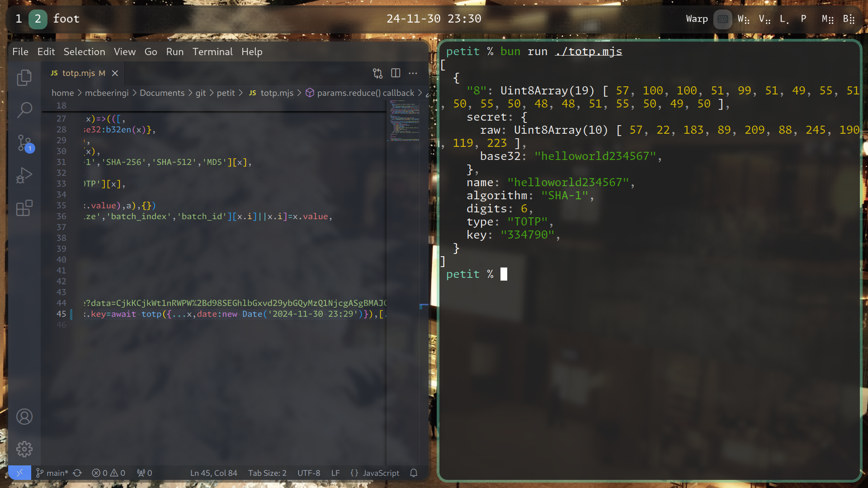Switch to workspace 1
868x488 pixels.
click(19, 19)
